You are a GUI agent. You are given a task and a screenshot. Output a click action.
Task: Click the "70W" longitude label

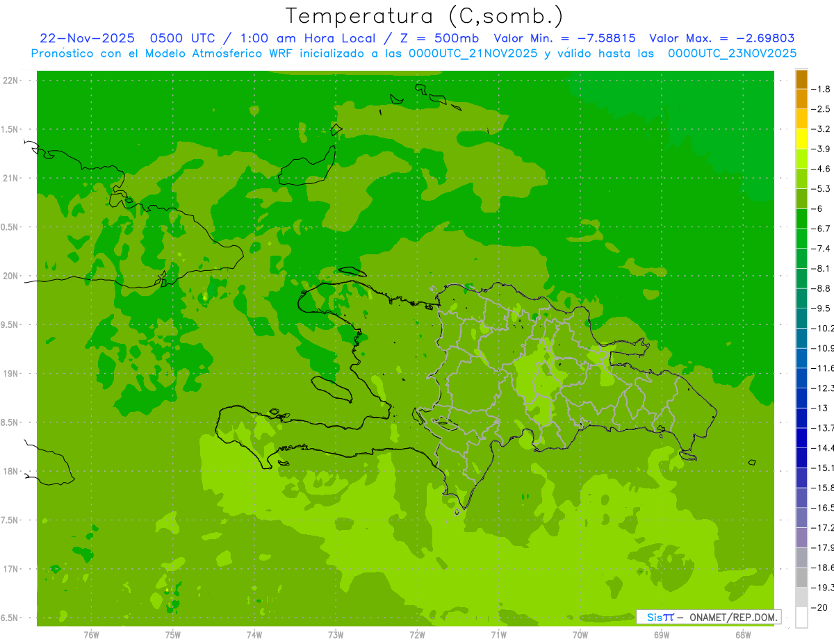point(580,635)
